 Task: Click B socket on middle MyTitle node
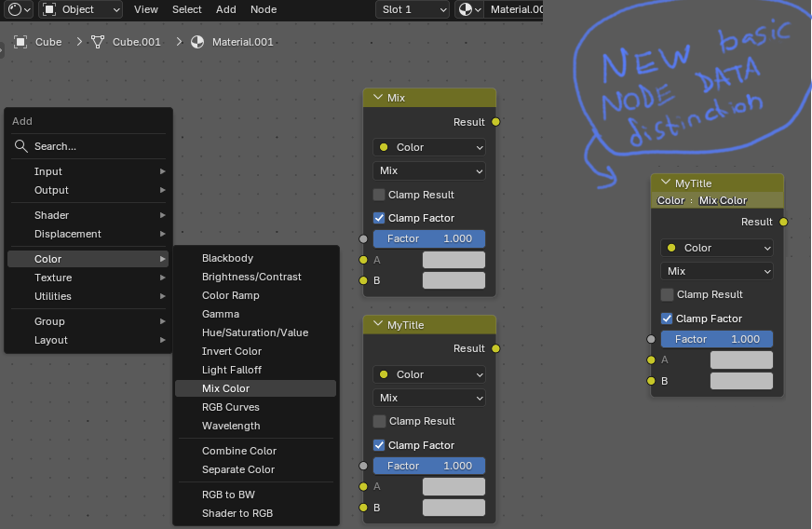click(x=363, y=508)
